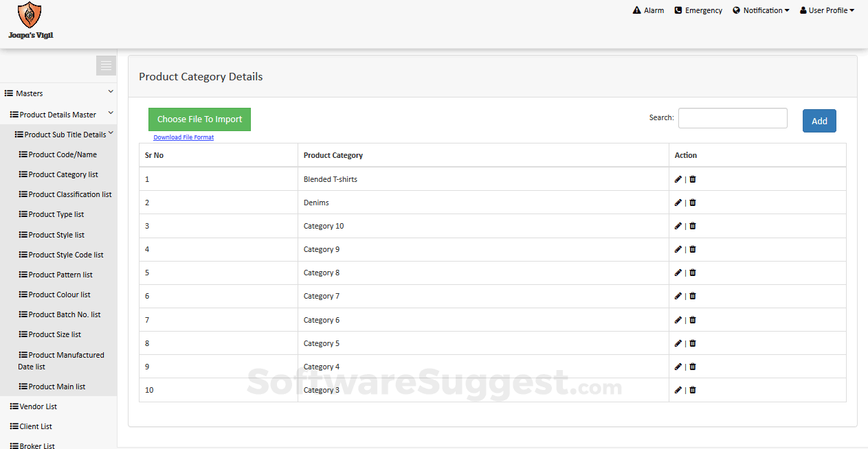
Task: Click the Add button
Action: coord(819,120)
